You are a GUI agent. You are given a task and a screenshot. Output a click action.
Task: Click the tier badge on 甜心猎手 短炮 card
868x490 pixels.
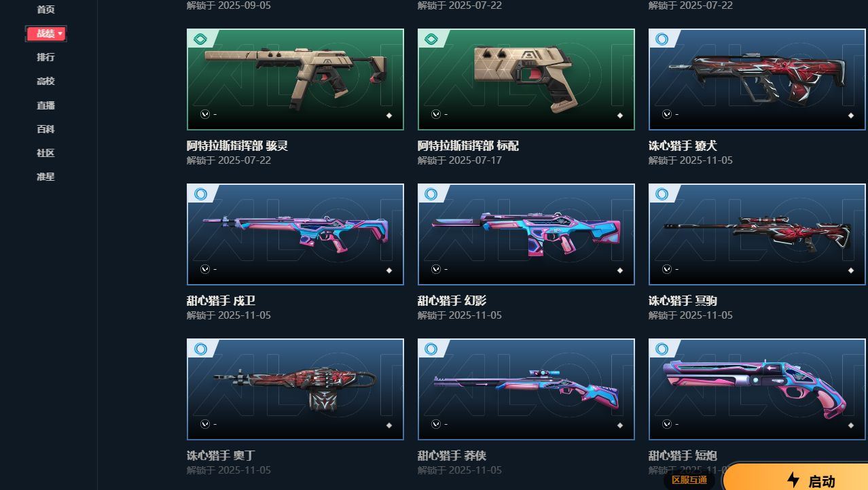(662, 349)
